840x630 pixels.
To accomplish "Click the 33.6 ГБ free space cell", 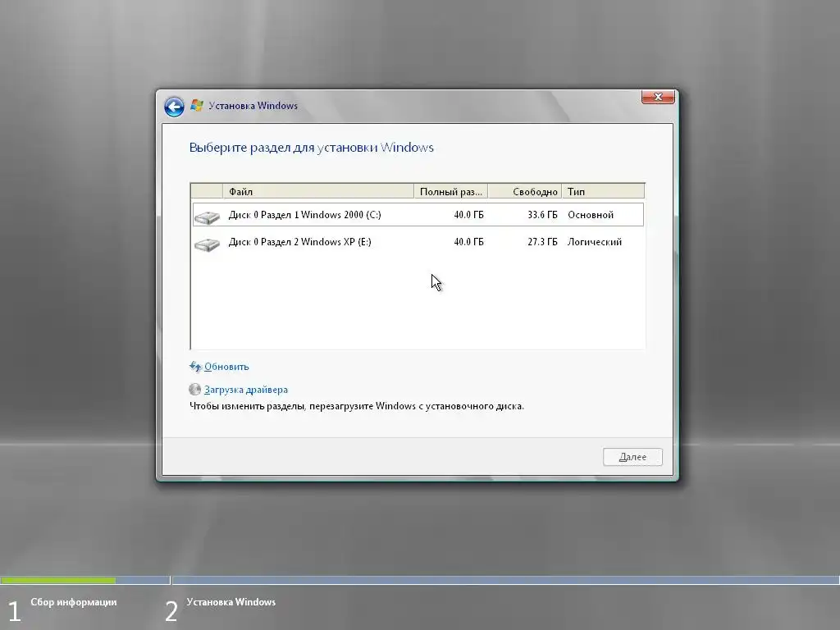I will click(542, 215).
